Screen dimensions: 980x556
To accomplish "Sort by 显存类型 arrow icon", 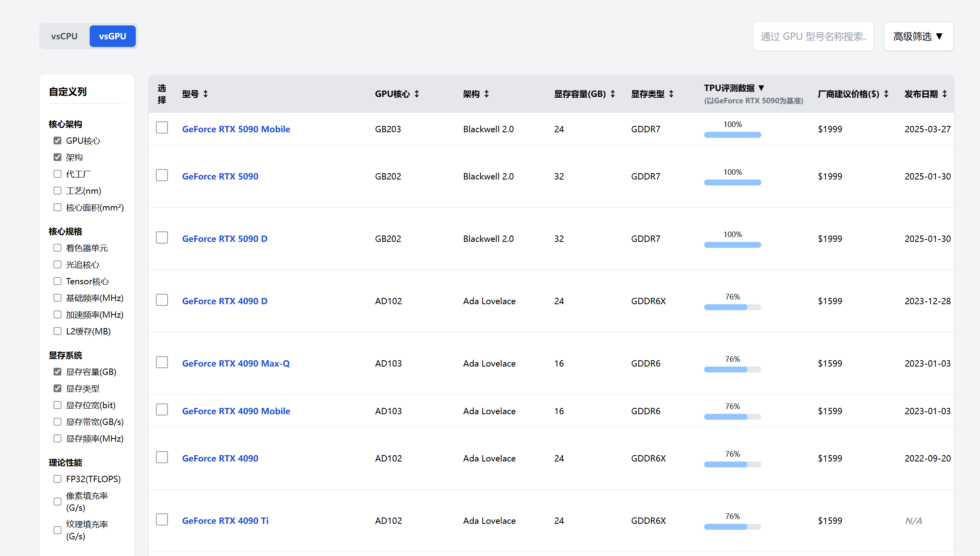I will tap(671, 94).
